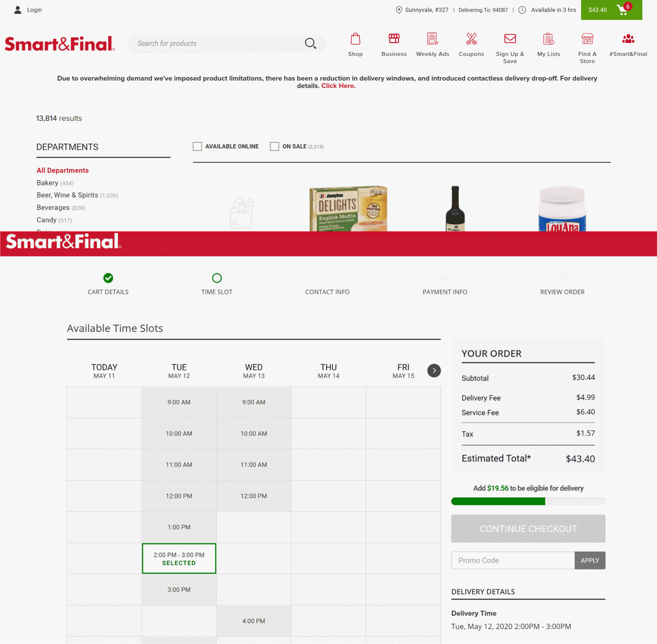Click the delivery eligibility progress bar
The image size is (657, 644).
coord(528,501)
